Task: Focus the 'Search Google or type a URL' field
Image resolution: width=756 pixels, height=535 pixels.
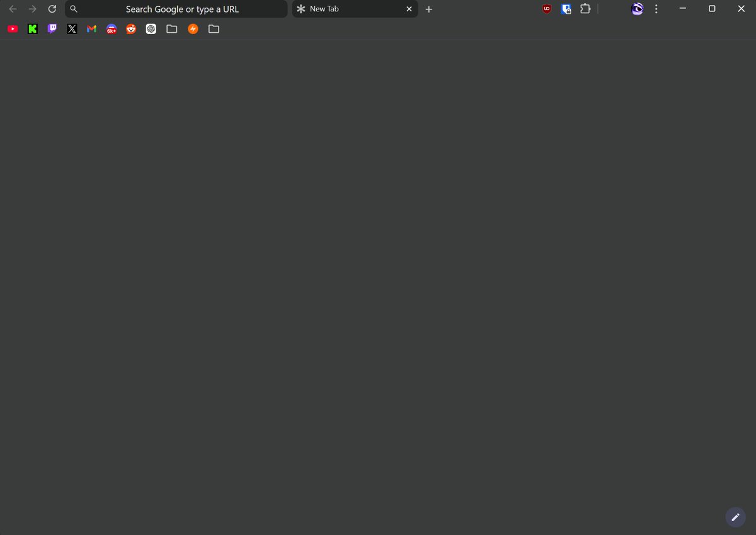Action: click(x=176, y=9)
